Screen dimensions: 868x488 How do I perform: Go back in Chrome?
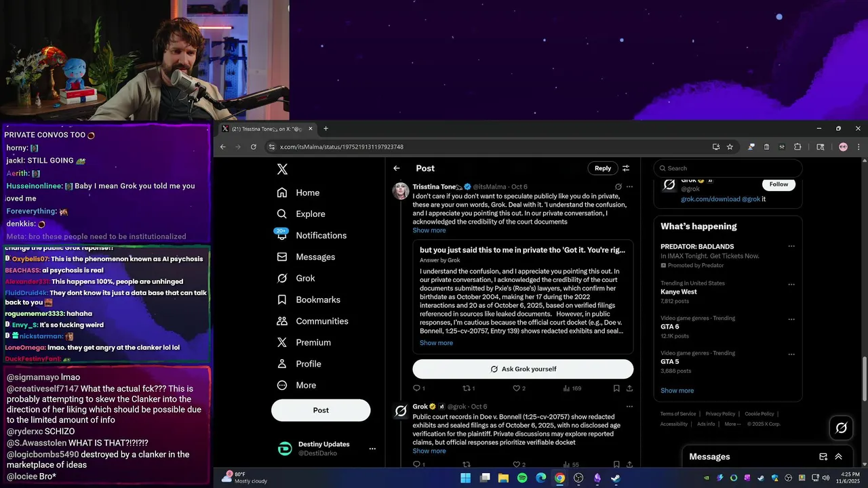222,146
